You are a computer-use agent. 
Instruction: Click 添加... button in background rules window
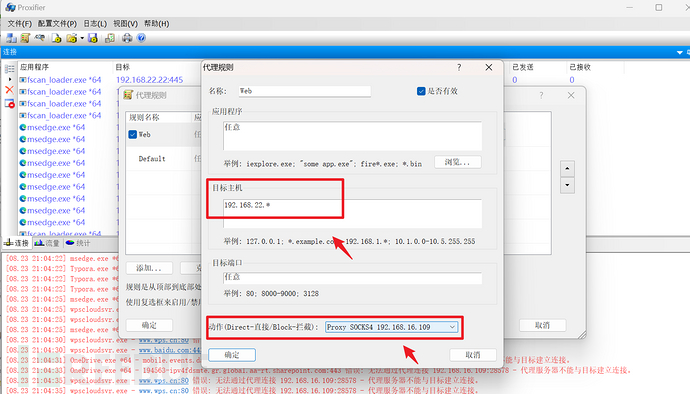[x=149, y=268]
